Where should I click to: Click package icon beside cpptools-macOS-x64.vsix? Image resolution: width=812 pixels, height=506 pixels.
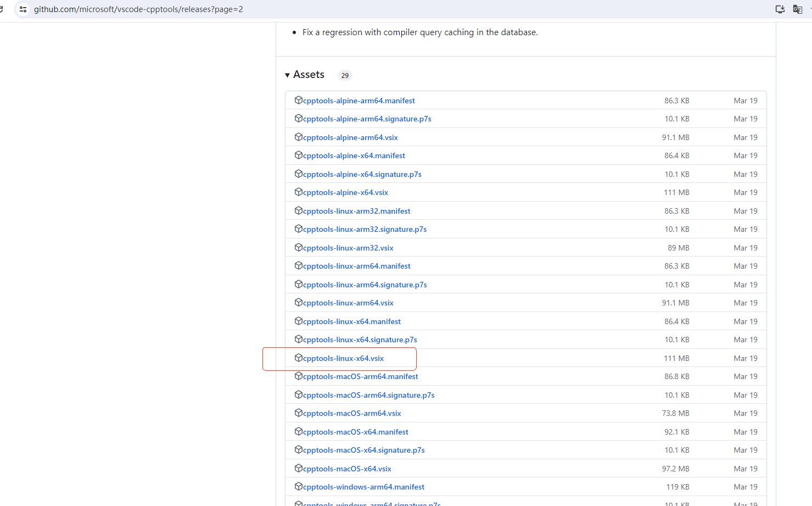tap(299, 468)
